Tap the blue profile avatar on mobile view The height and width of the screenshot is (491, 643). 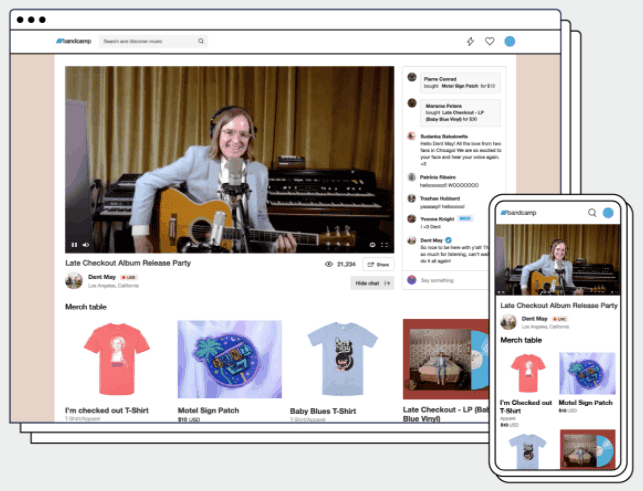608,212
